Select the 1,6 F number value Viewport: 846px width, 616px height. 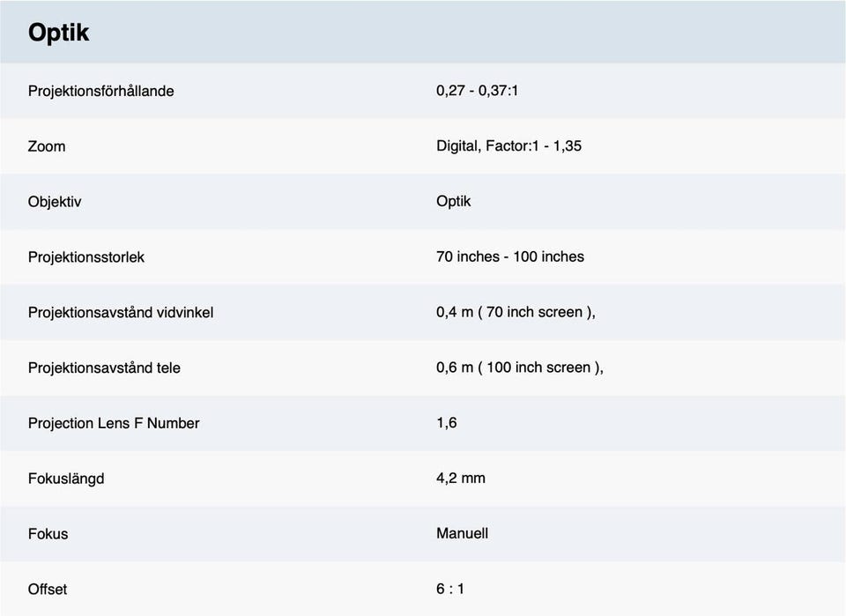446,423
